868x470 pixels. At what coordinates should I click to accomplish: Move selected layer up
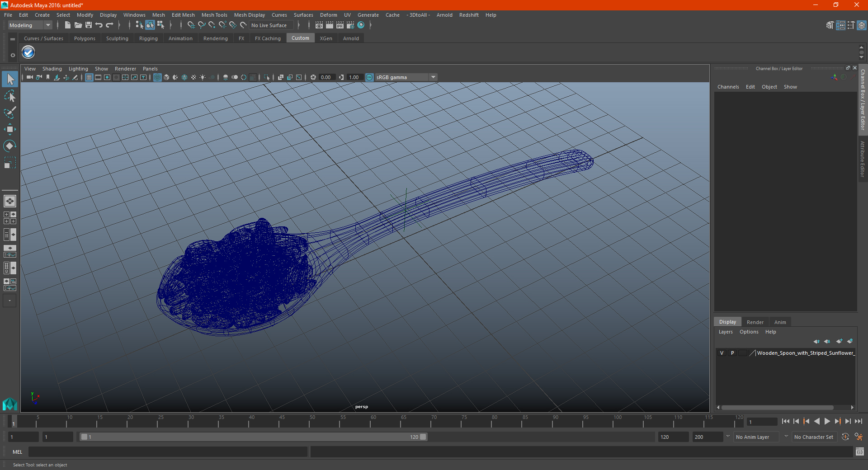coord(816,341)
